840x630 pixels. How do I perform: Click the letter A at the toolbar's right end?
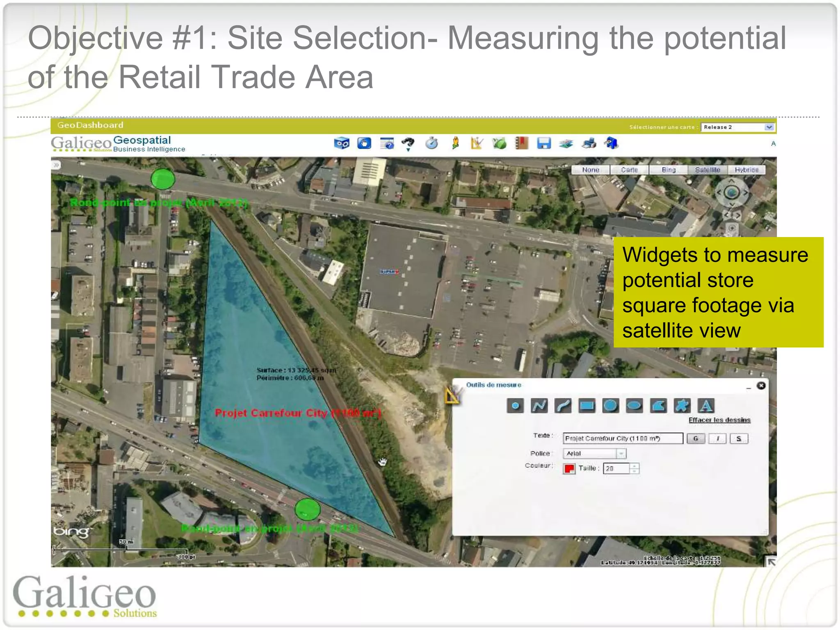click(x=773, y=144)
